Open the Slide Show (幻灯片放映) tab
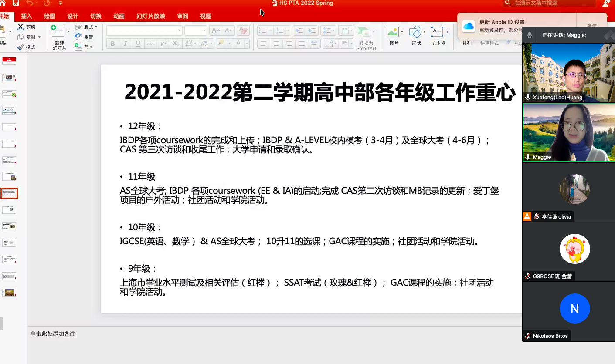 [x=151, y=16]
